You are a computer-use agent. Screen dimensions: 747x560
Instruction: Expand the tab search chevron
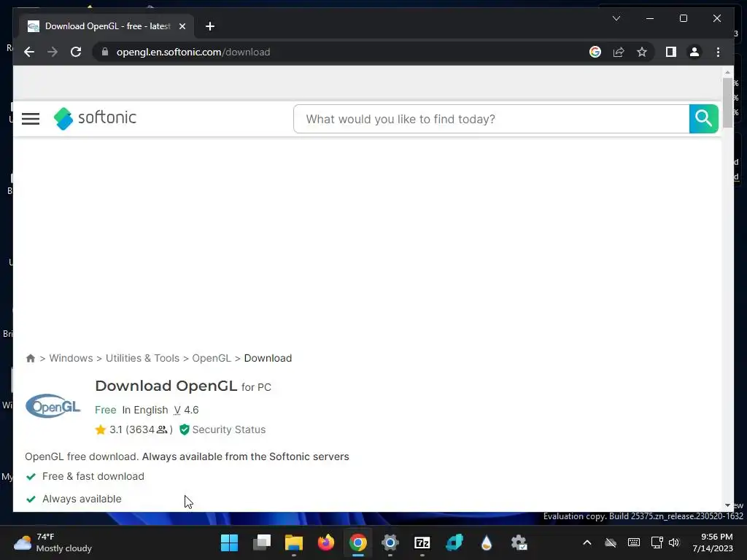[x=616, y=18]
